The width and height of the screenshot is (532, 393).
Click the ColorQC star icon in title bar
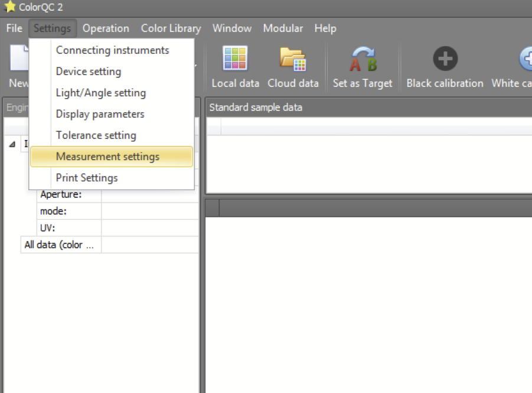click(9, 7)
